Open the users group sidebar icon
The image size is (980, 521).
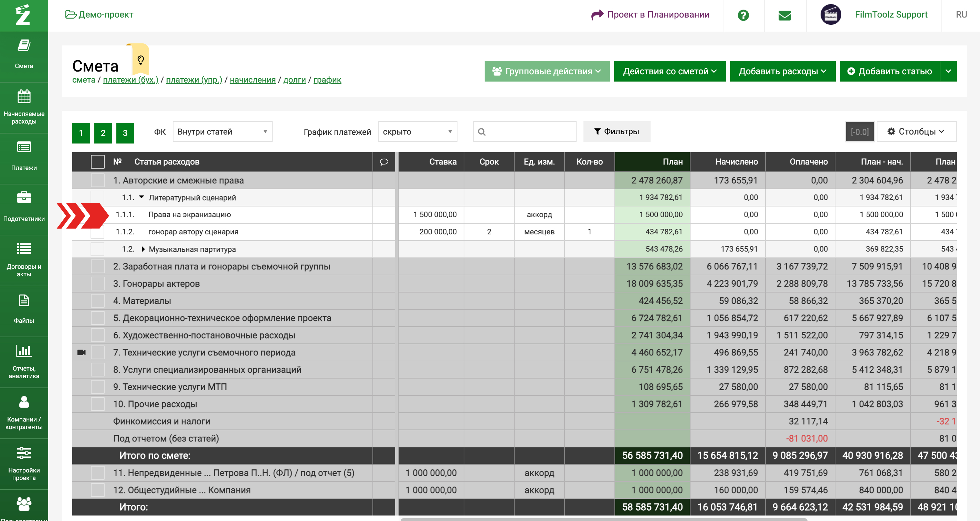pyautogui.click(x=24, y=504)
